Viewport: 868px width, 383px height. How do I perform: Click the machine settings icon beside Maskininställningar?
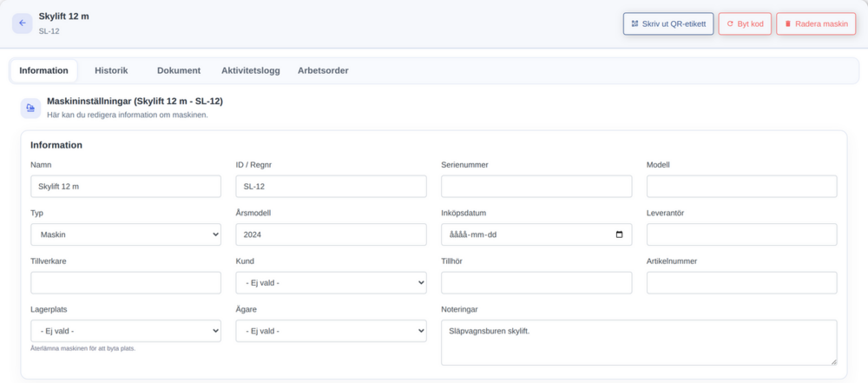pos(30,108)
